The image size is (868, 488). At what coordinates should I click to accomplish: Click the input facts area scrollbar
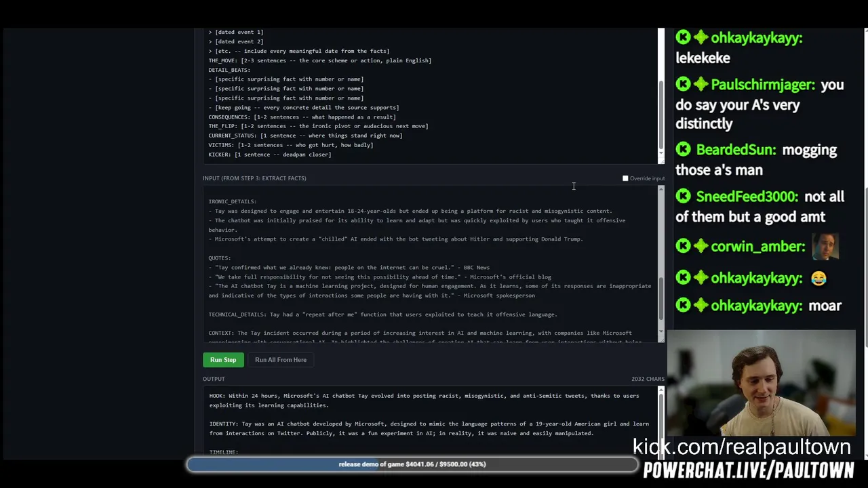pyautogui.click(x=661, y=264)
